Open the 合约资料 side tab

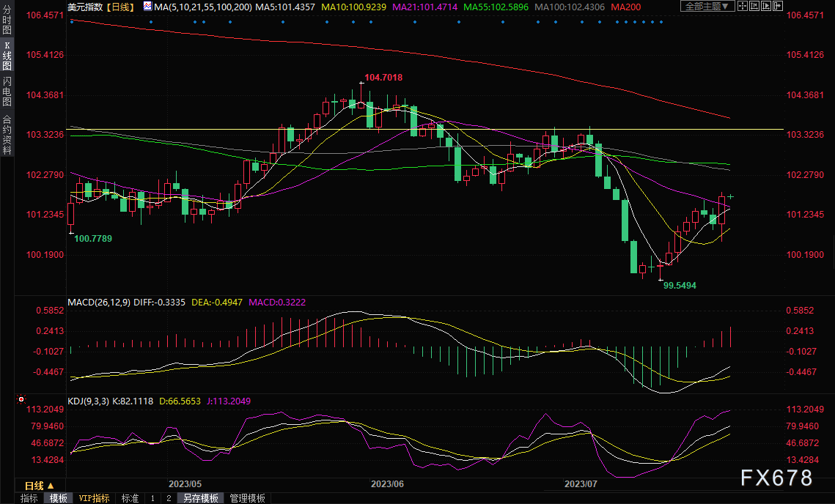point(7,134)
